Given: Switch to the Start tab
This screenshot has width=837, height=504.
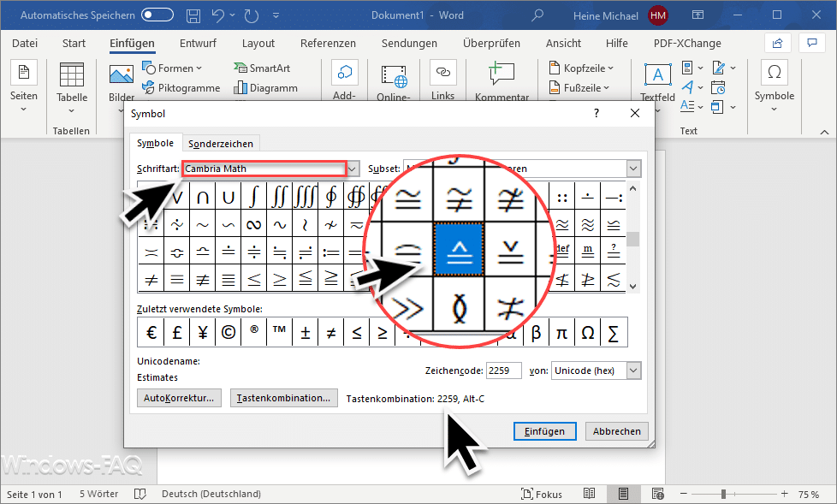Looking at the screenshot, I should point(74,44).
